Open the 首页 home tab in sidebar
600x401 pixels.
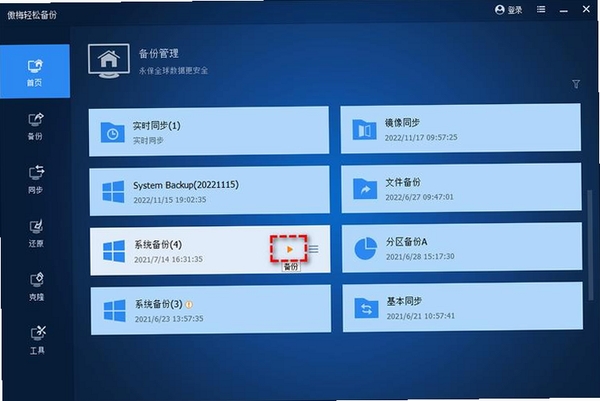point(35,71)
